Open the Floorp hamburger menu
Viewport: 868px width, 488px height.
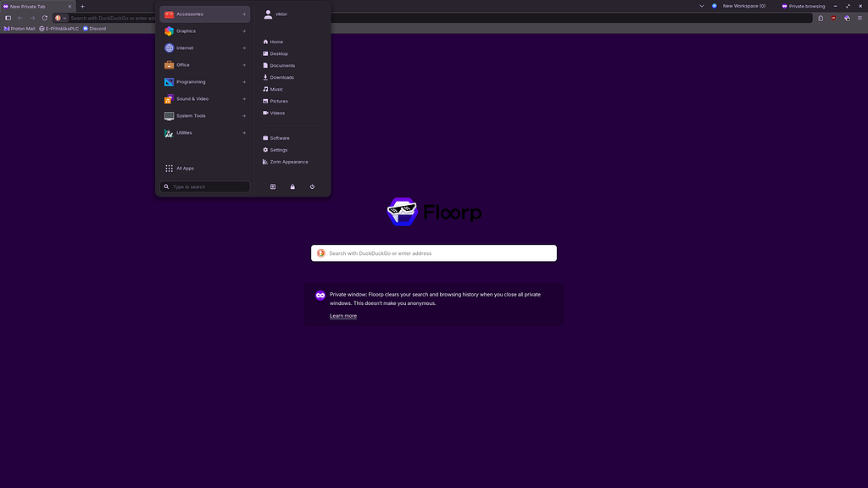[x=860, y=19]
